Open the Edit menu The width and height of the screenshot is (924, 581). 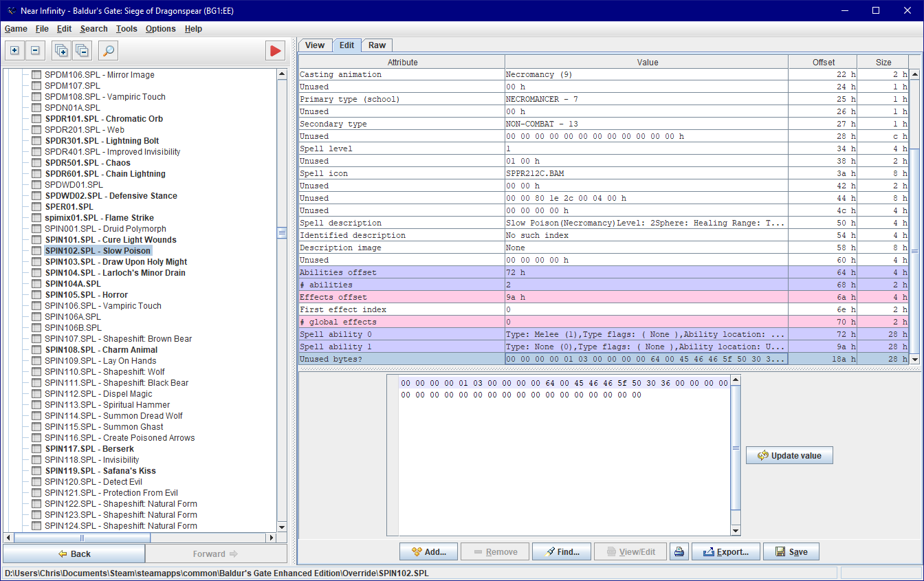click(64, 29)
